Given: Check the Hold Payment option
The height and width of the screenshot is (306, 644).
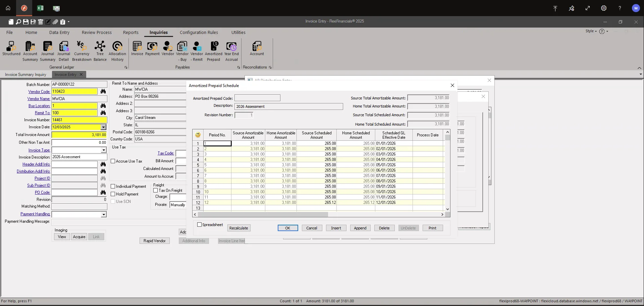Looking at the screenshot, I should (x=113, y=194).
